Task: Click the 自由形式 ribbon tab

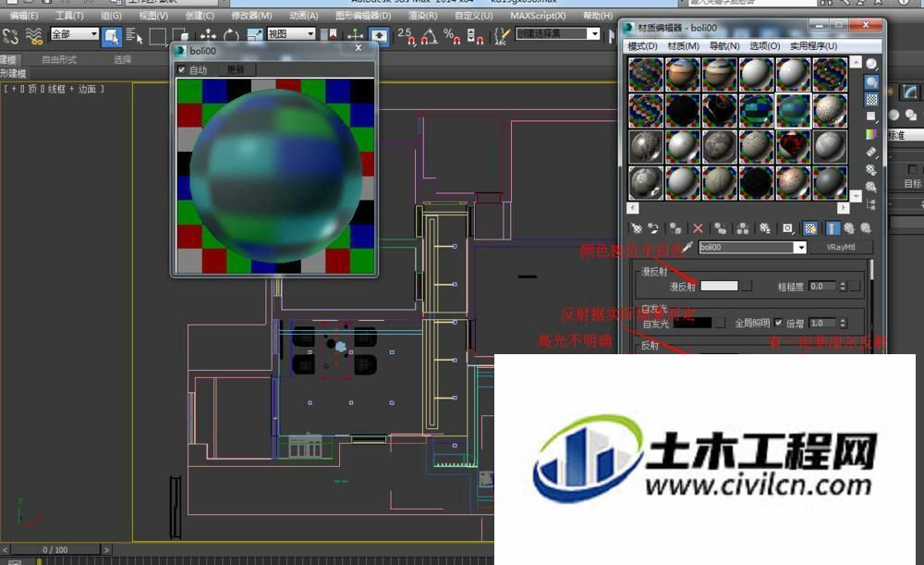Action: (59, 59)
